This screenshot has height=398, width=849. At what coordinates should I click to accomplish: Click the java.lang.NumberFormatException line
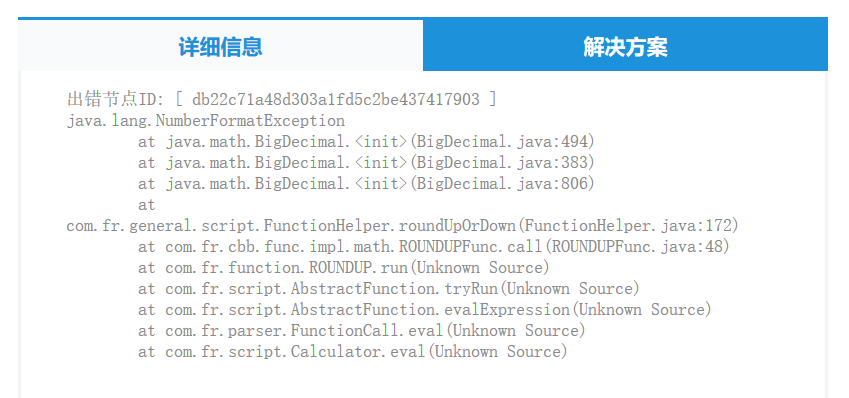(206, 121)
